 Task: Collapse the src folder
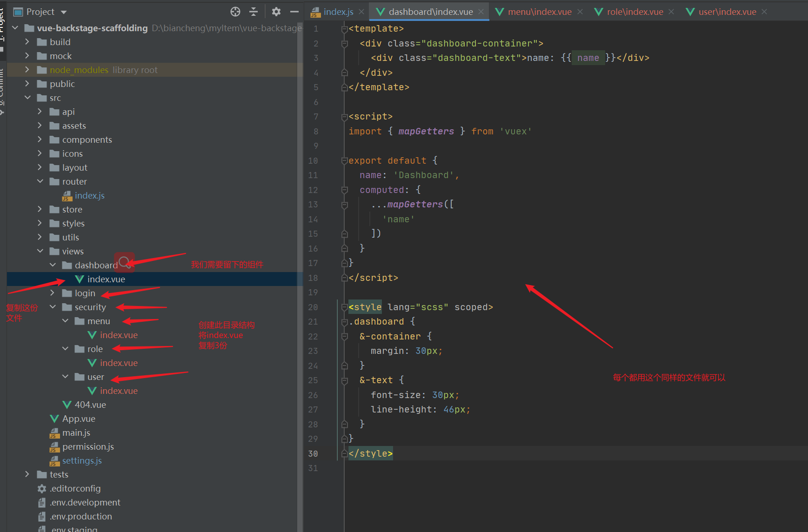(27, 98)
